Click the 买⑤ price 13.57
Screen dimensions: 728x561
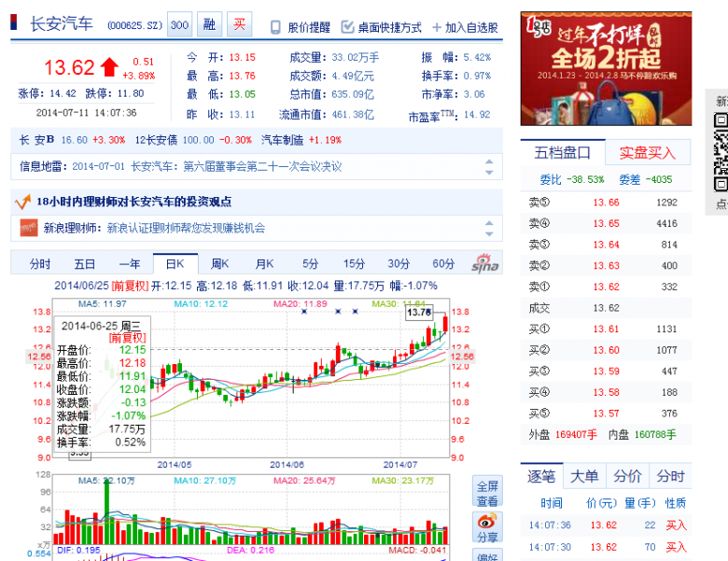point(607,414)
